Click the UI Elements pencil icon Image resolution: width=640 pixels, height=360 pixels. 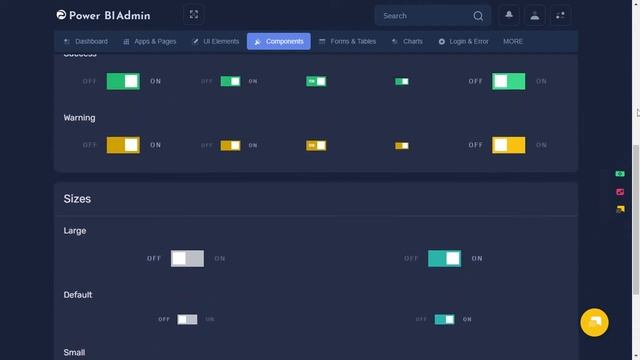click(x=196, y=41)
